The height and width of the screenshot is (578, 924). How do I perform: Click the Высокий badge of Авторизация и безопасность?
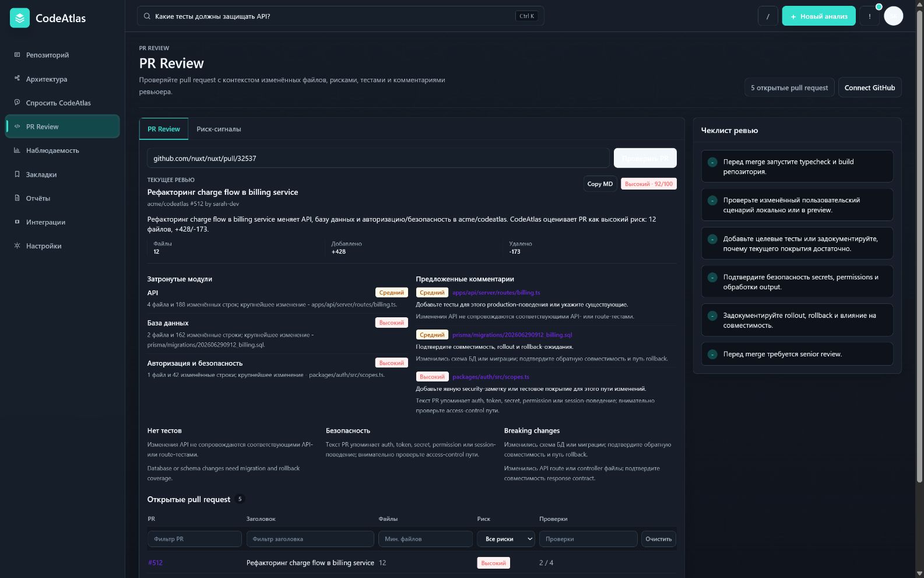point(391,363)
